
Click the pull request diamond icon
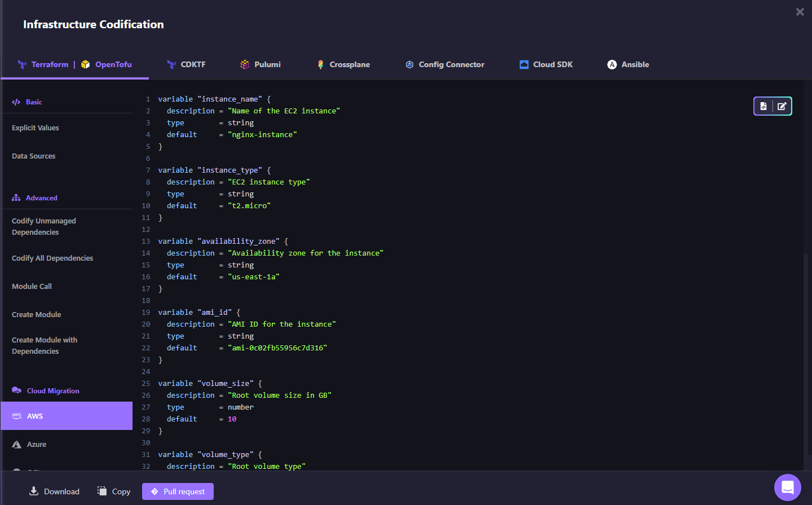(x=155, y=491)
